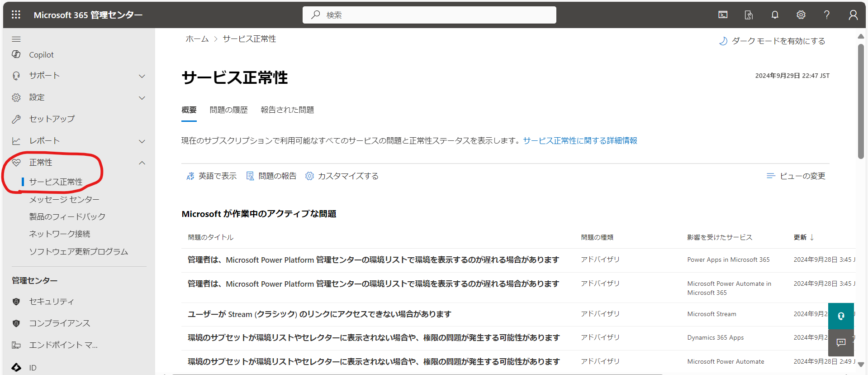
Task: Collapse the navigation hamburger menu
Action: pos(16,39)
